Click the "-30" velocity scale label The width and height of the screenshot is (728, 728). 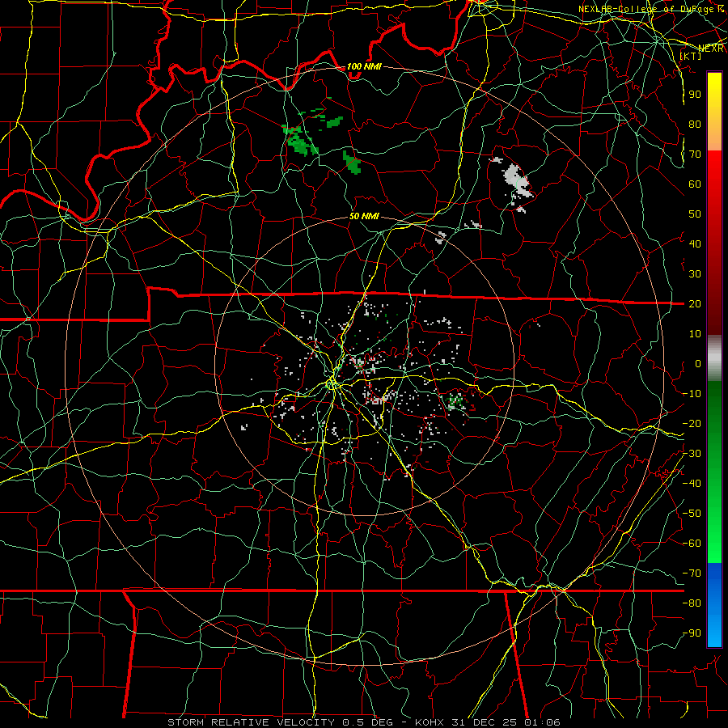click(692, 454)
